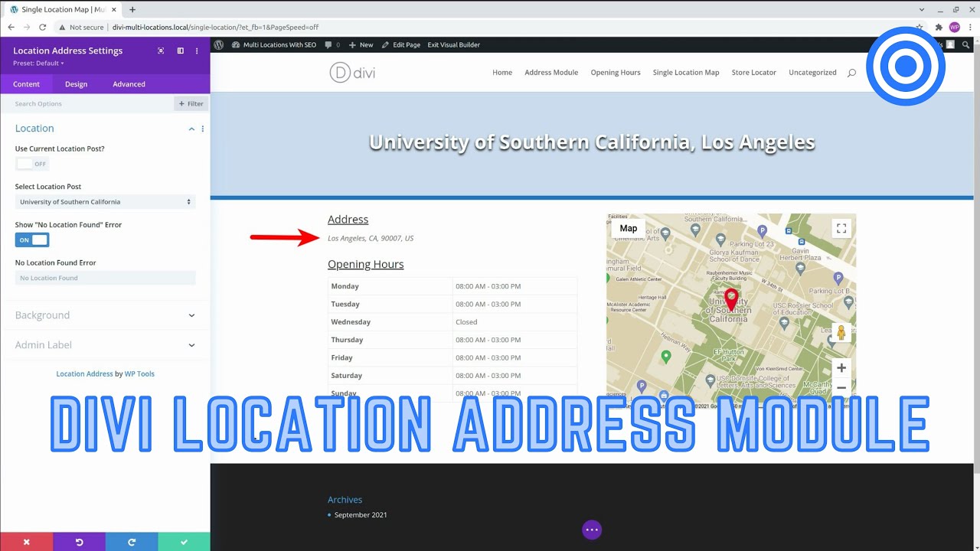Open the Store Locator menu page
Viewport: 980px width, 551px height.
(754, 73)
